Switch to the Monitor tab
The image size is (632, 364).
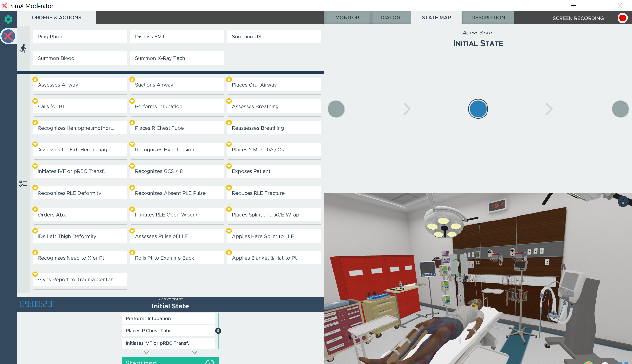point(347,18)
